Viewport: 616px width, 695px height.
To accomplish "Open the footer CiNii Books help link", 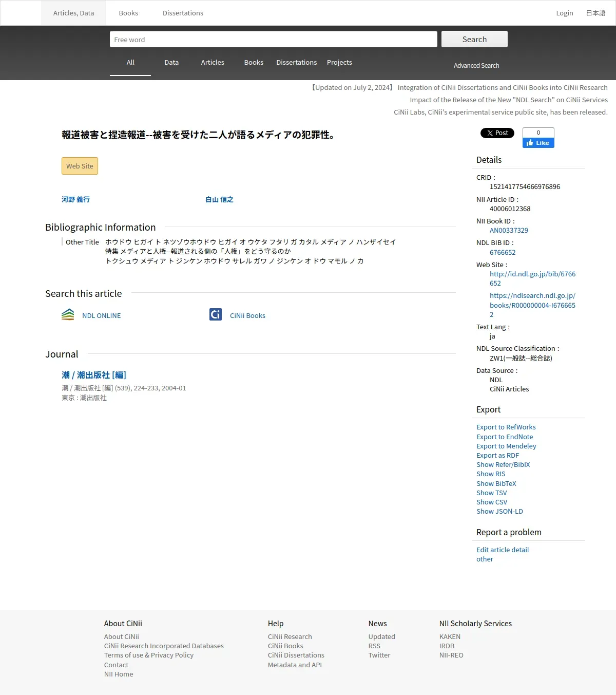I will point(285,646).
